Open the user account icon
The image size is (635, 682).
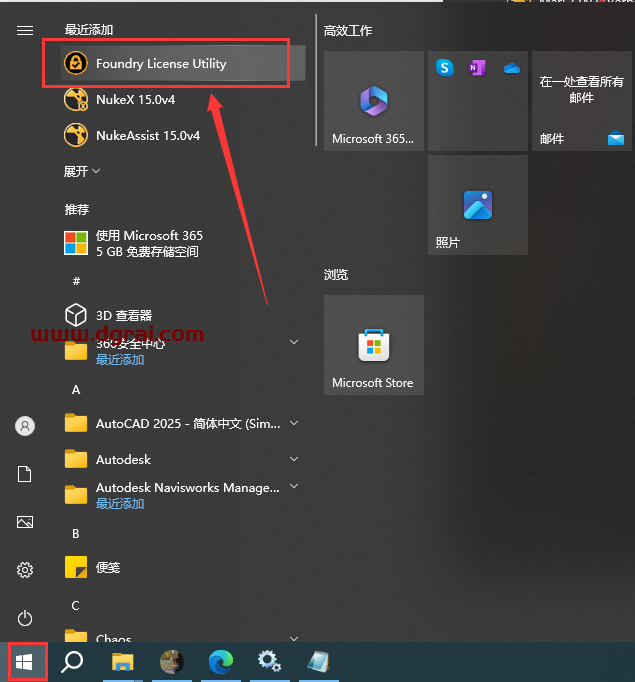click(25, 426)
